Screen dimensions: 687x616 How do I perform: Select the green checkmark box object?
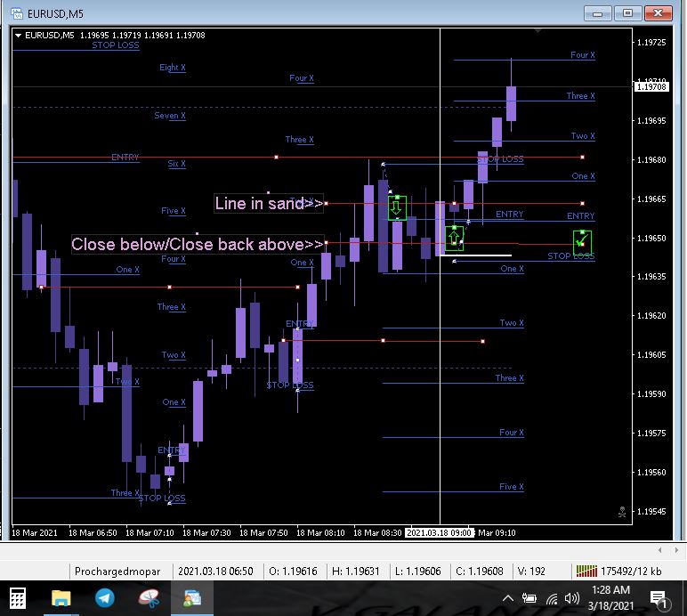(582, 242)
